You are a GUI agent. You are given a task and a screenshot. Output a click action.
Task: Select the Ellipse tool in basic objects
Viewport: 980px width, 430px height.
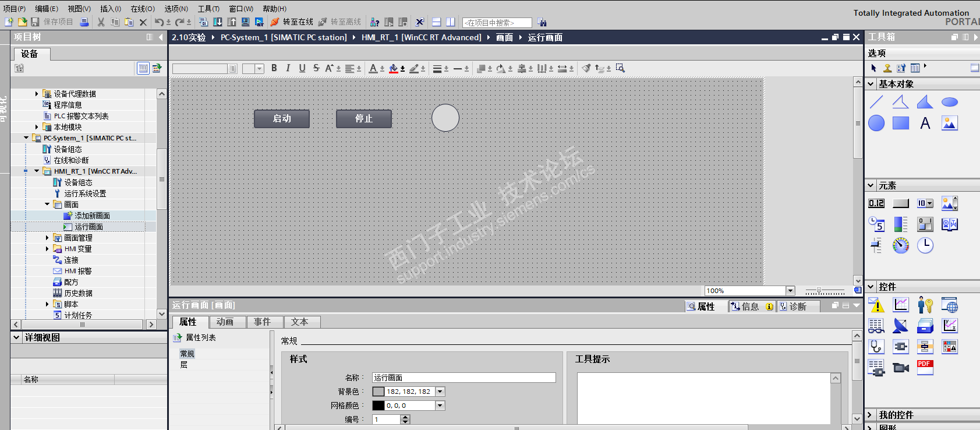[x=950, y=103]
